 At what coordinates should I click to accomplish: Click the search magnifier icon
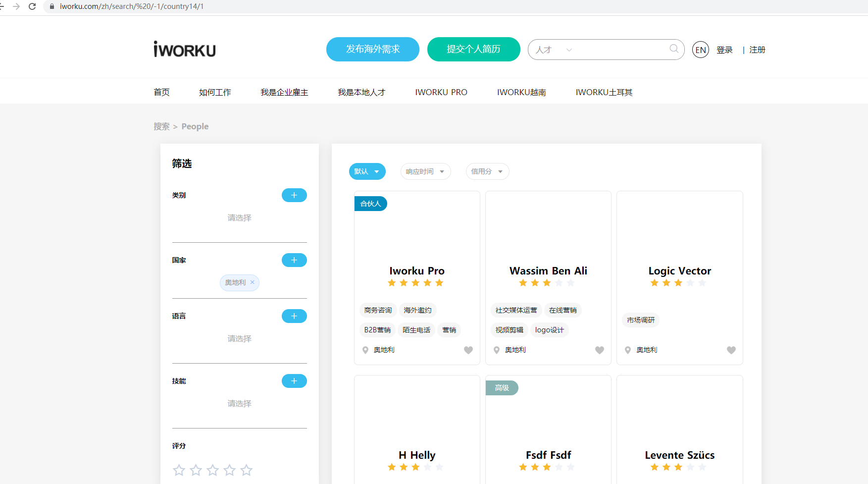[674, 49]
